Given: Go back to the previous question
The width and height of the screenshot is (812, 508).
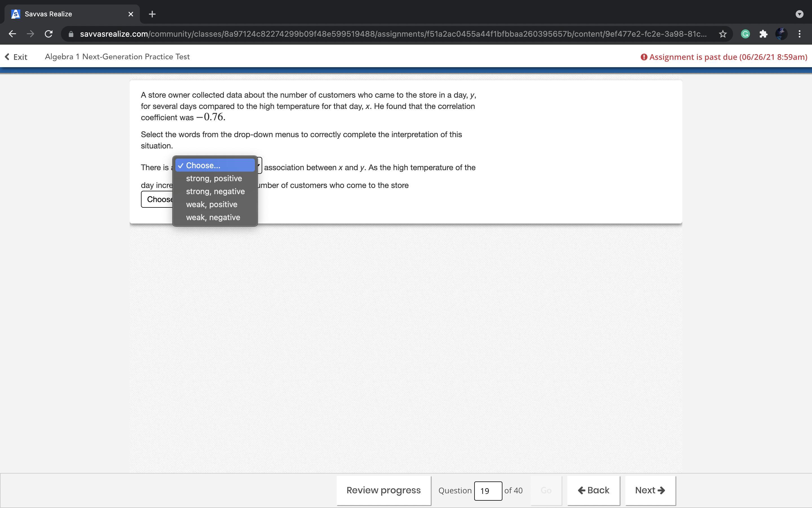Looking at the screenshot, I should pyautogui.click(x=593, y=490).
